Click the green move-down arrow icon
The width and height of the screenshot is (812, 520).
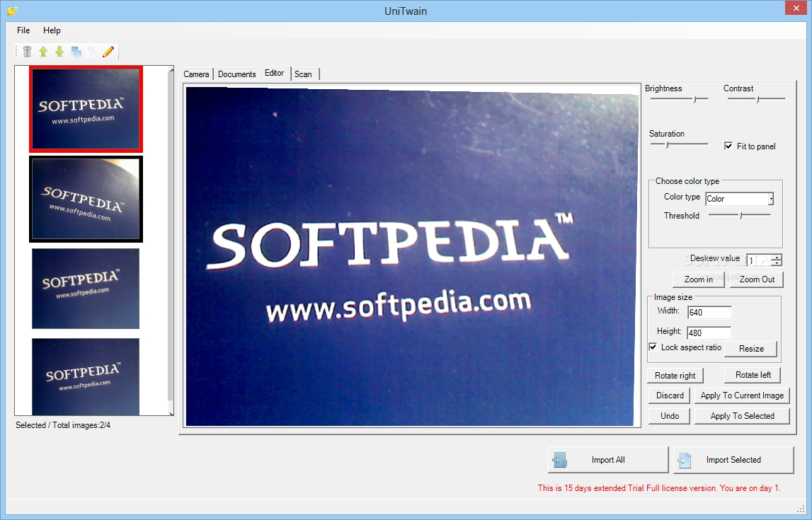click(59, 51)
